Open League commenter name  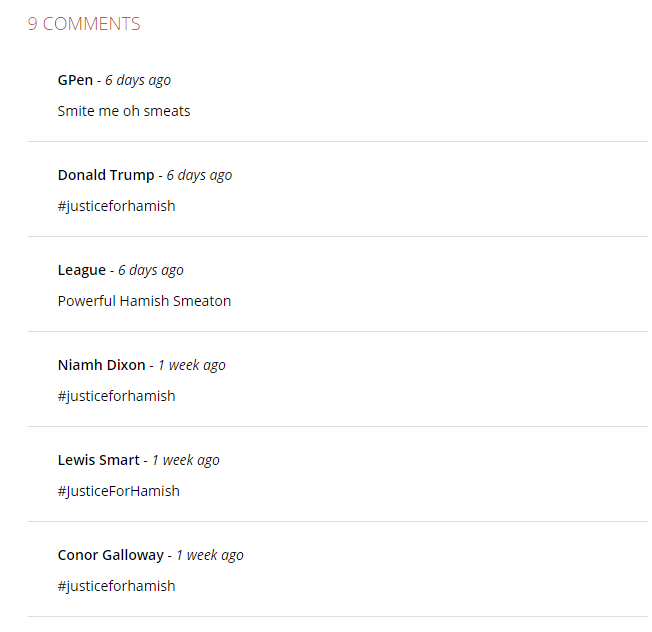pos(82,270)
